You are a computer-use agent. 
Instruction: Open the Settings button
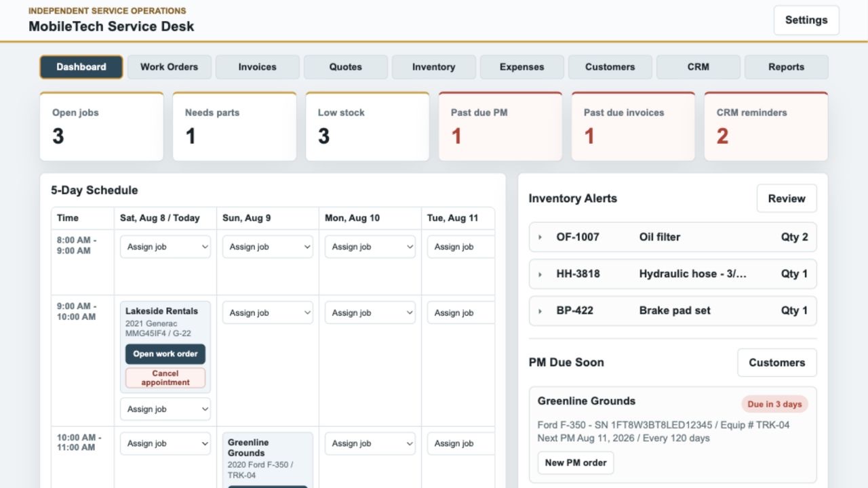click(x=806, y=20)
